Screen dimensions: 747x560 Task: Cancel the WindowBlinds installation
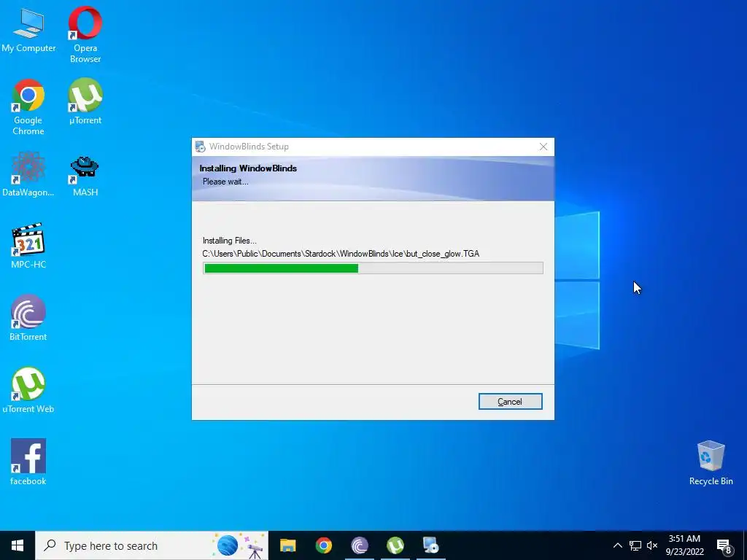(510, 402)
